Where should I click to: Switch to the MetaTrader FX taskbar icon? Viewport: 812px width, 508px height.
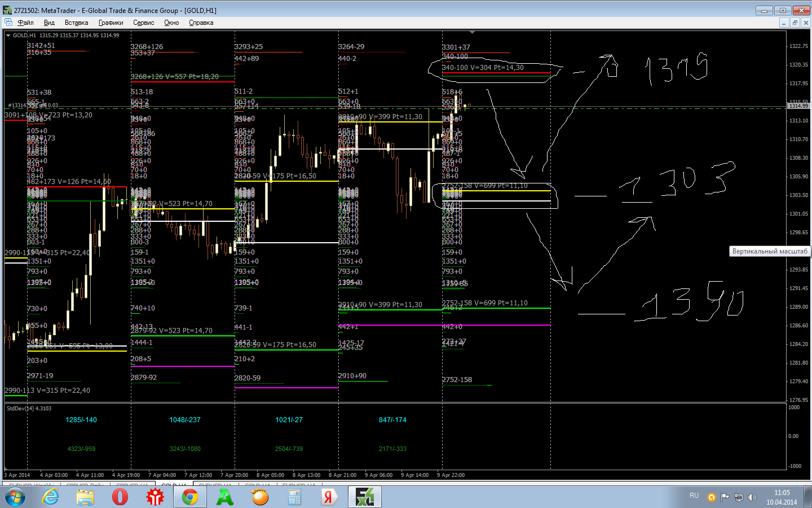365,497
